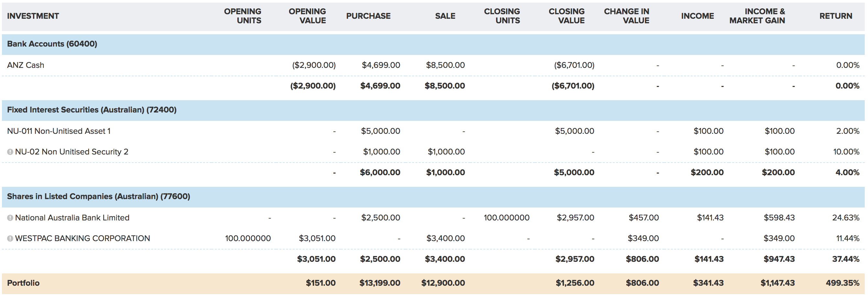The image size is (868, 298).
Task: Click the PURCHASE column header
Action: [368, 16]
